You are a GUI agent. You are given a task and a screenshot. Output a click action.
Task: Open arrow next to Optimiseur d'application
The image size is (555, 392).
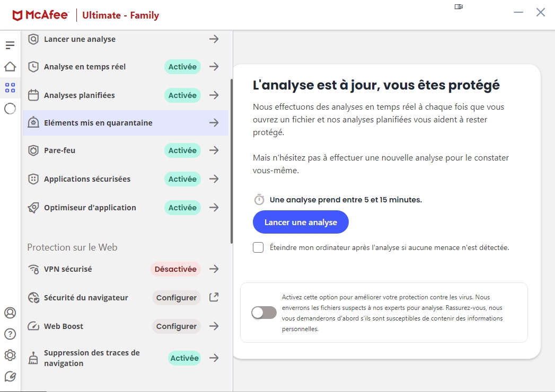point(214,208)
